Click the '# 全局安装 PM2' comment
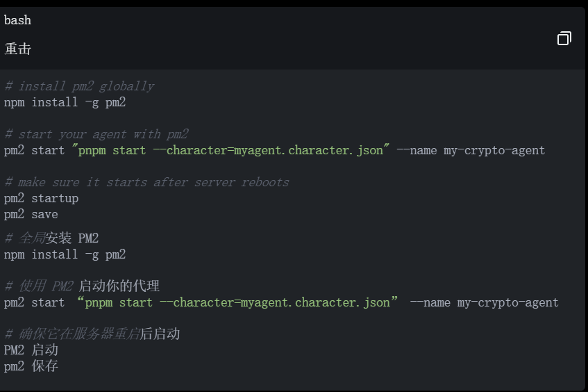The image size is (588, 392). click(51, 238)
